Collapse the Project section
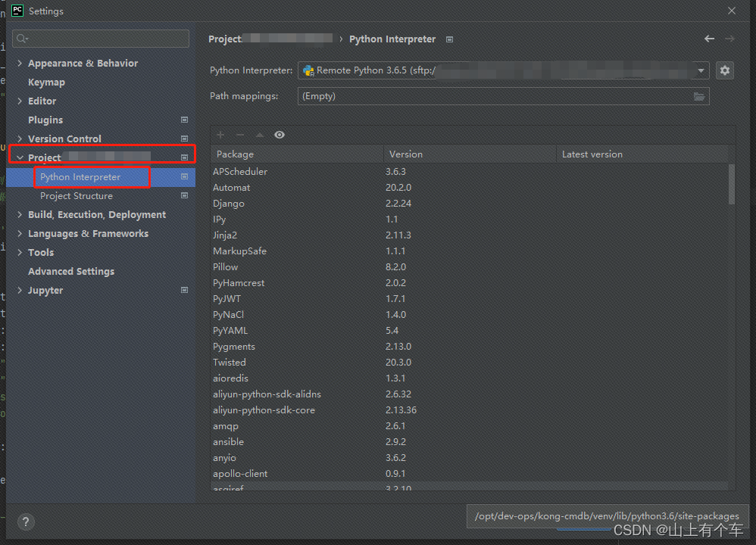The width and height of the screenshot is (756, 545). click(x=20, y=157)
